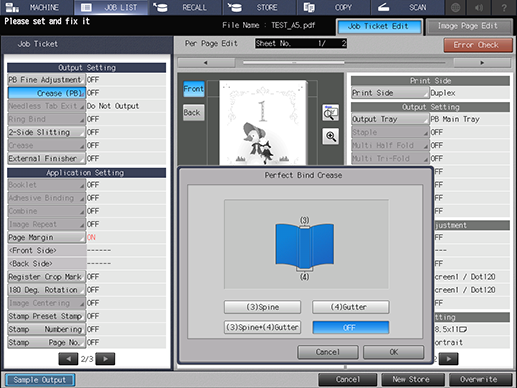Show the Front side preview
The image size is (517, 388).
click(194, 89)
